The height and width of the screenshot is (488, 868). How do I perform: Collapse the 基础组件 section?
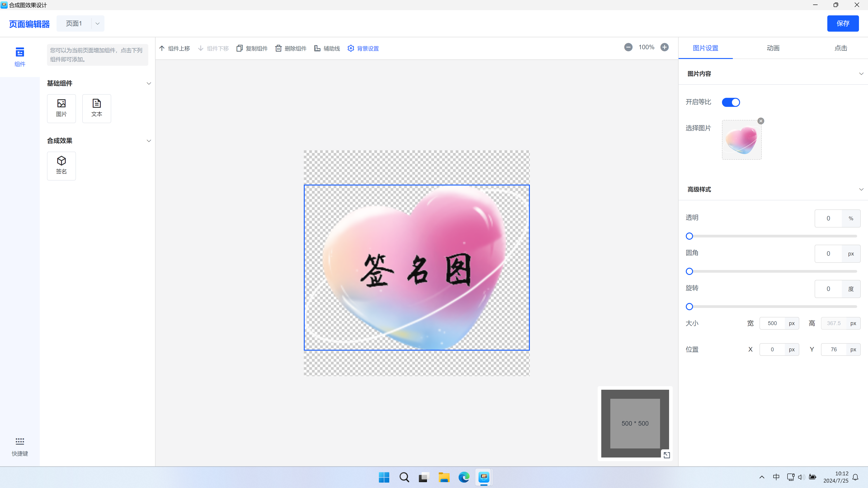coord(149,83)
